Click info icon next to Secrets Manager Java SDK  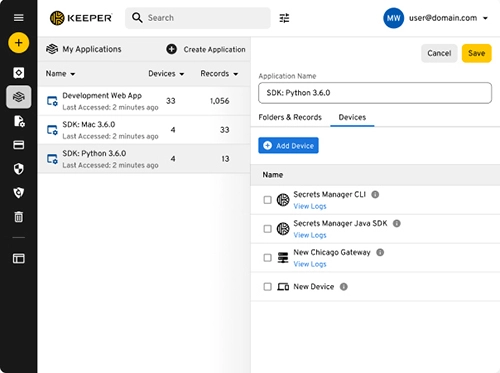[x=397, y=223]
